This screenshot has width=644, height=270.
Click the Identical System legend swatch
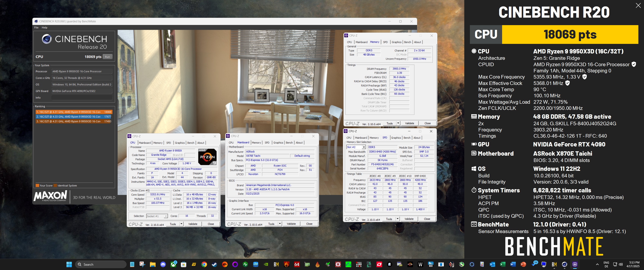pyautogui.click(x=55, y=186)
